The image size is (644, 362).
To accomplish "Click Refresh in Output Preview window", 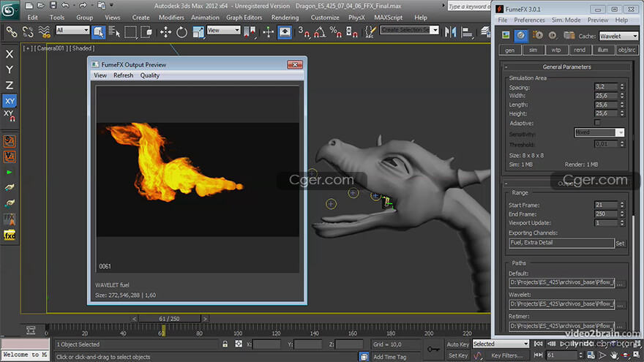I will (x=123, y=75).
